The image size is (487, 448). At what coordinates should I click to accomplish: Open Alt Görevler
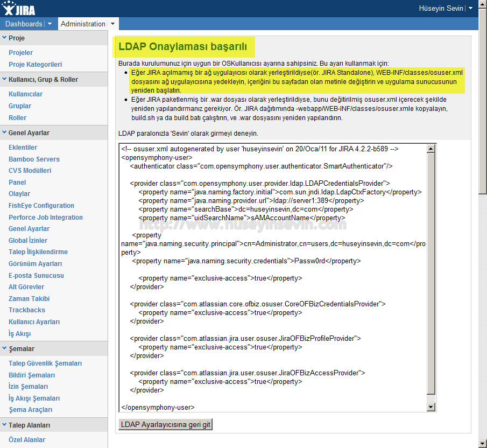click(x=26, y=287)
